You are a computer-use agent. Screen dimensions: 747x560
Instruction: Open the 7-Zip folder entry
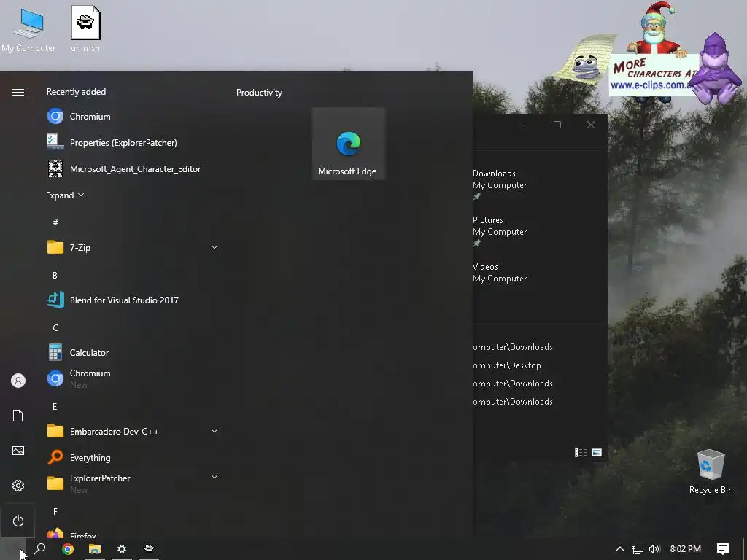131,247
